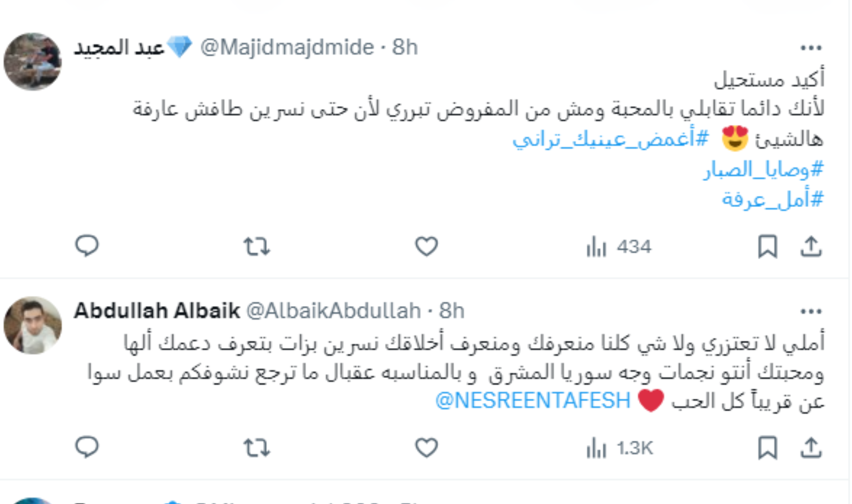Retweet the Majidmajdmide post
The height and width of the screenshot is (504, 852).
click(x=257, y=246)
